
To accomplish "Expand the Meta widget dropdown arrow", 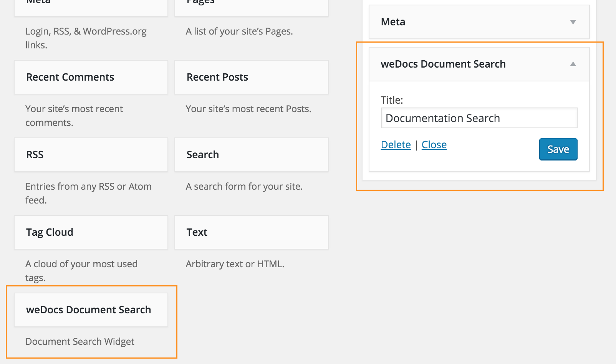I will [x=573, y=22].
